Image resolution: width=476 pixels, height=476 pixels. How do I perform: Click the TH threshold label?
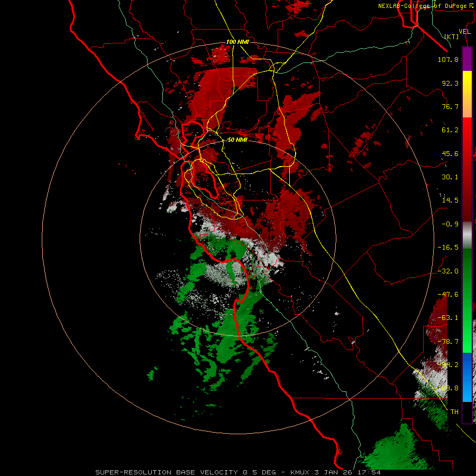click(454, 412)
